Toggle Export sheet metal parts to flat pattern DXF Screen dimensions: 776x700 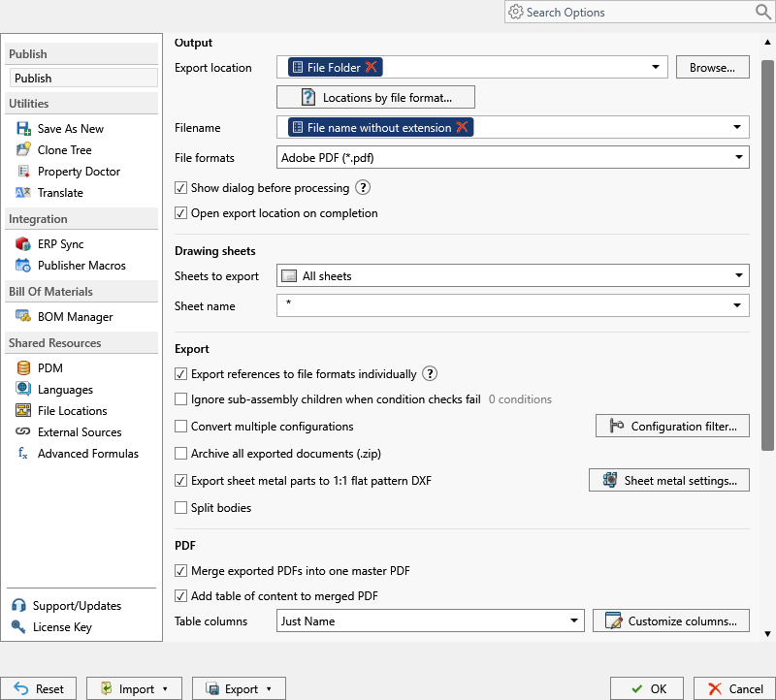click(x=180, y=481)
